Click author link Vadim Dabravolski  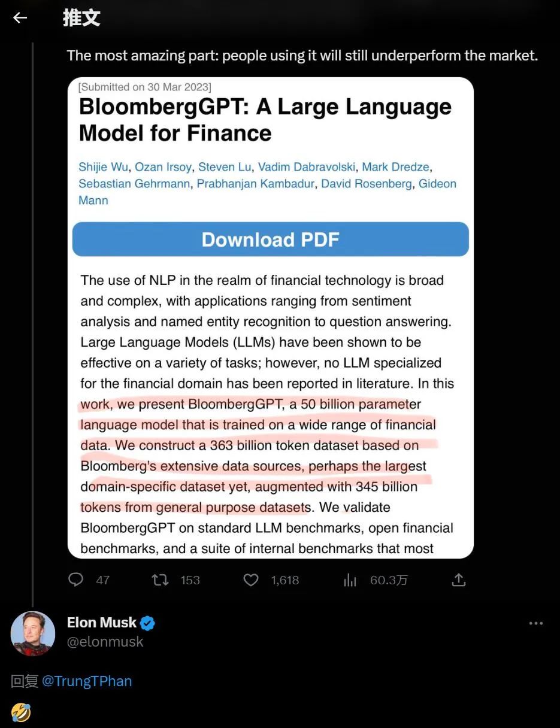(x=307, y=167)
